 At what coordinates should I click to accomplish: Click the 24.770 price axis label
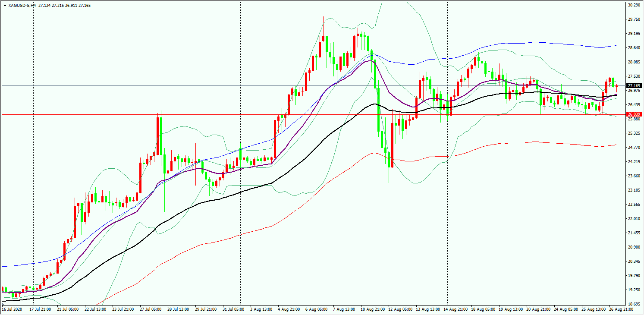pos(634,148)
